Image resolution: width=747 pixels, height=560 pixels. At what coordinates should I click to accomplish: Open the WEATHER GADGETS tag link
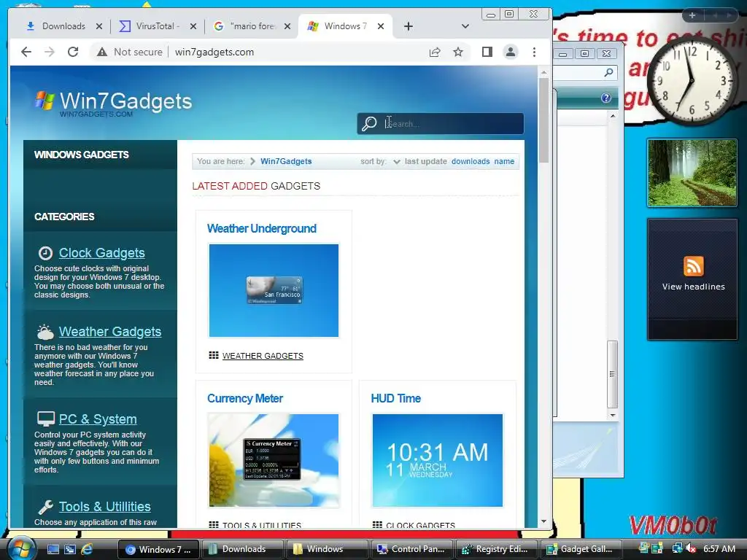click(x=263, y=356)
